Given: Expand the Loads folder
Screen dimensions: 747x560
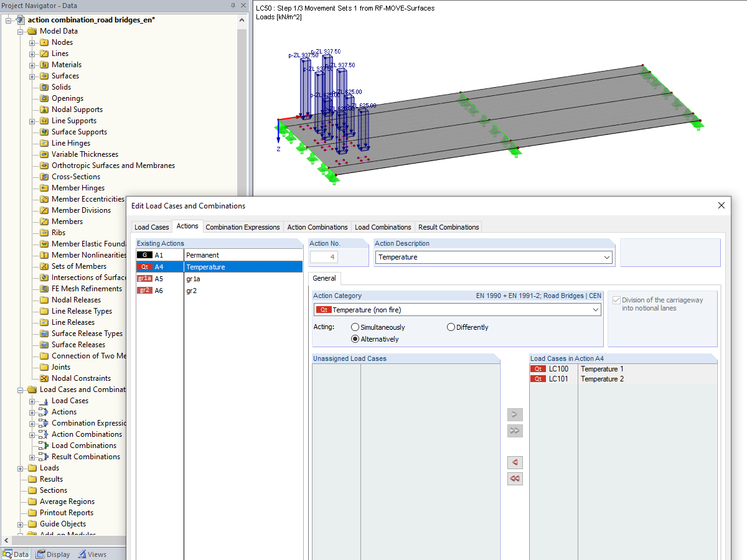Looking at the screenshot, I should 21,468.
